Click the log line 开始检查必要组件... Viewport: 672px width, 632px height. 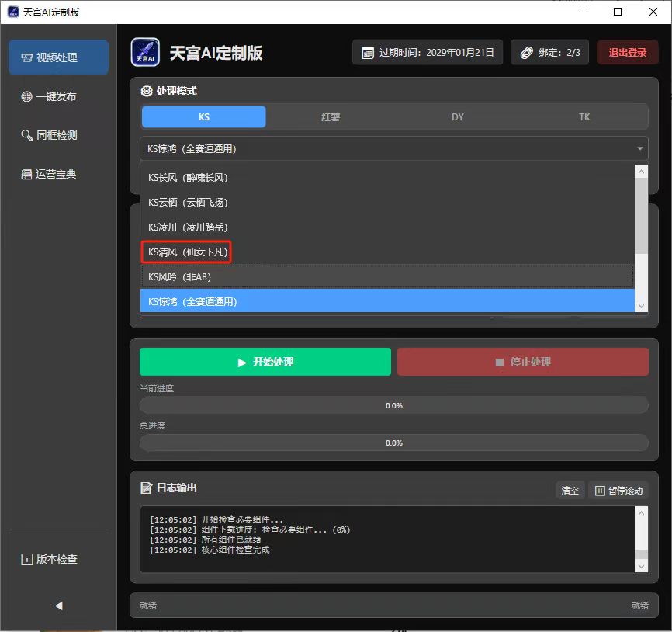click(x=216, y=519)
